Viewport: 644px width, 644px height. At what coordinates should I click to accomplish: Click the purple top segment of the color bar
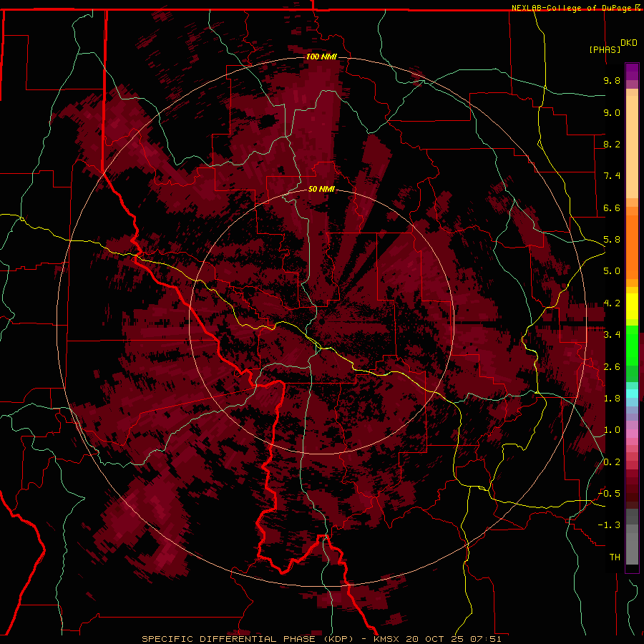point(632,72)
